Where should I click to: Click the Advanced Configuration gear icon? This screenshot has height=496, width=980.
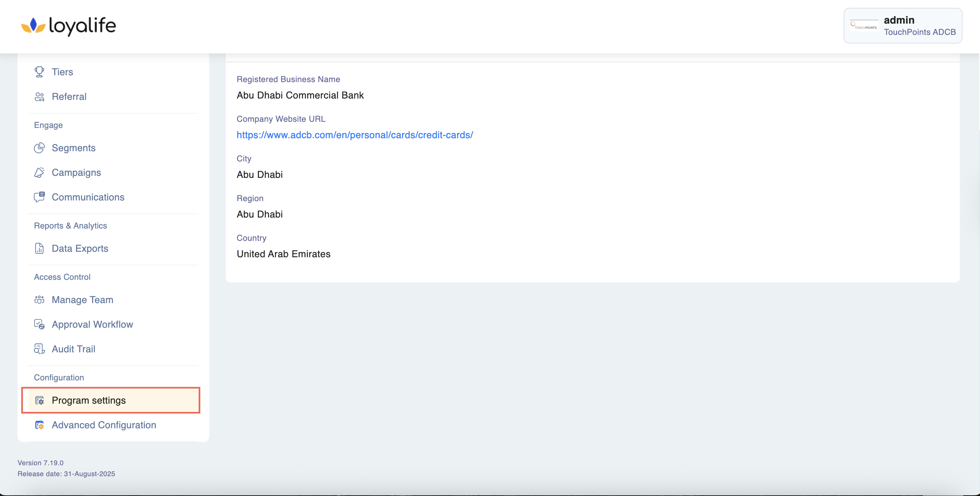[39, 425]
